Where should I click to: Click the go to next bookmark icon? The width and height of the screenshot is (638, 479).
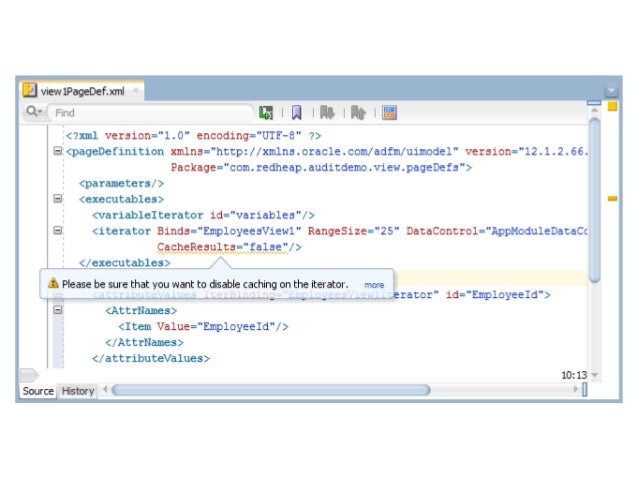(327, 113)
